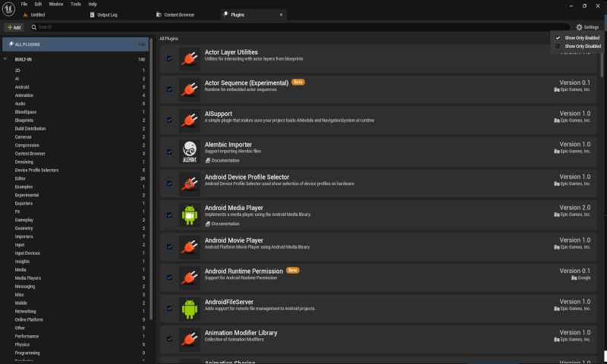Viewport: 607px width, 364px height.
Task: Open the Window menu
Action: click(56, 5)
